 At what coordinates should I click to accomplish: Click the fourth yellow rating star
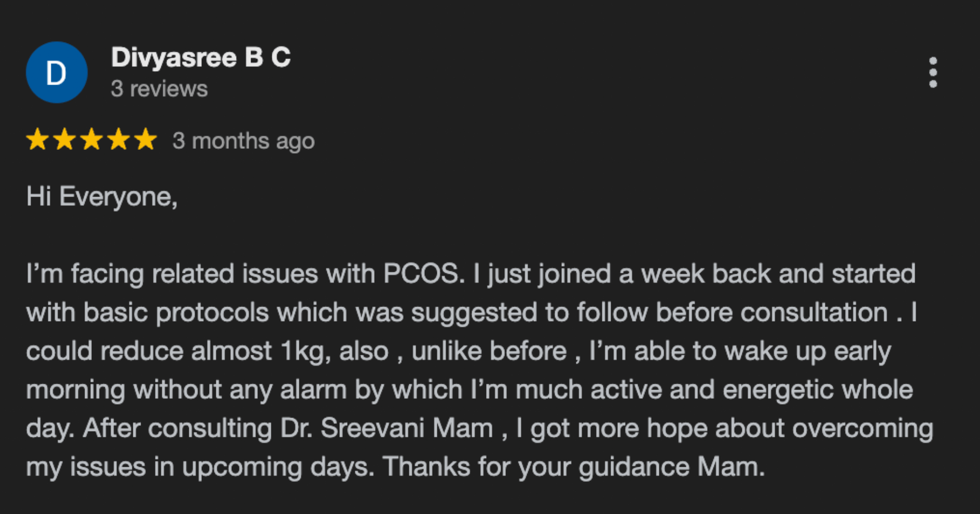[x=119, y=140]
